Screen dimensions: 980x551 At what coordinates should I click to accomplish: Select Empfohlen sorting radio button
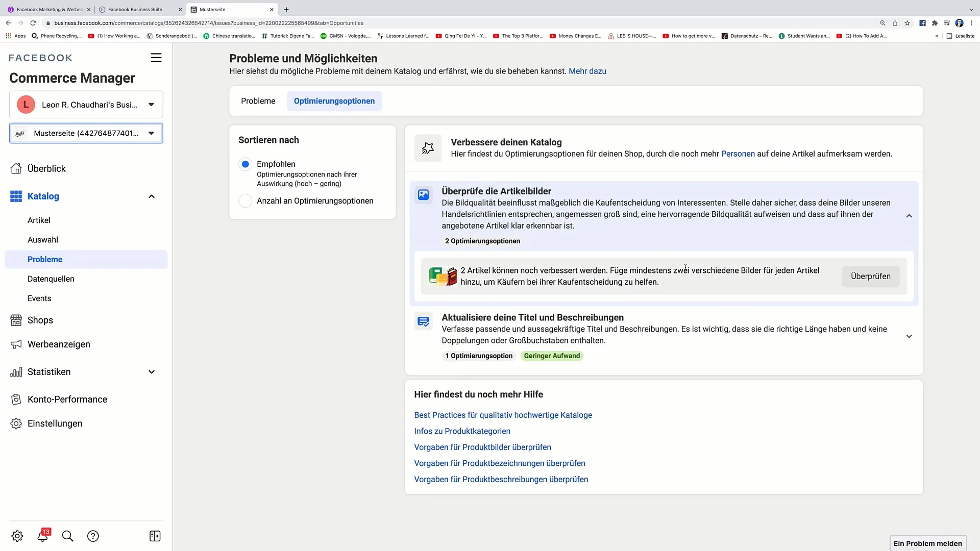[x=245, y=164]
